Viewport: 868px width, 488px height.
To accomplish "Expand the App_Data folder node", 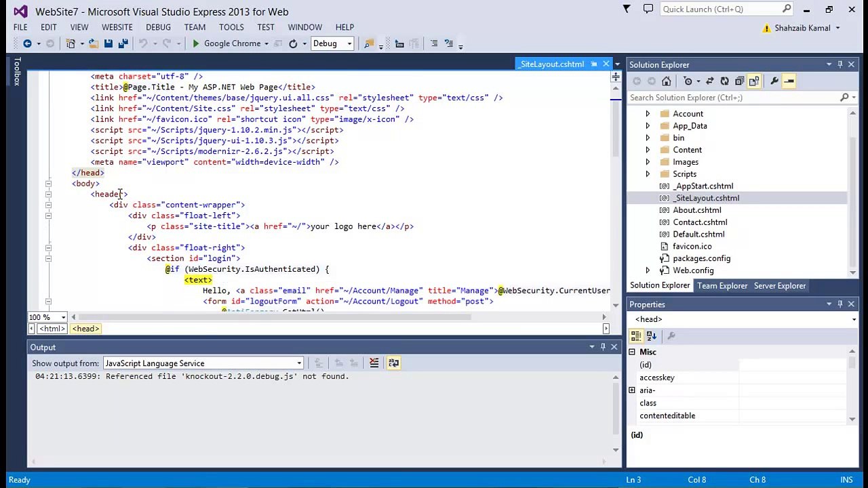I will [x=648, y=126].
